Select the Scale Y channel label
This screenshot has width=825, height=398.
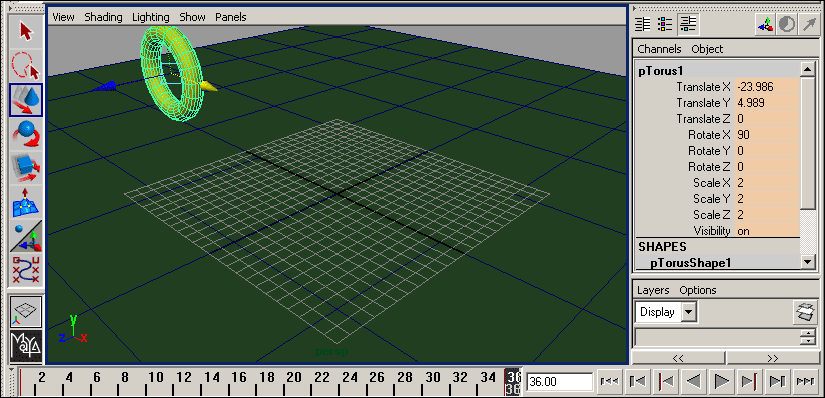click(x=712, y=199)
